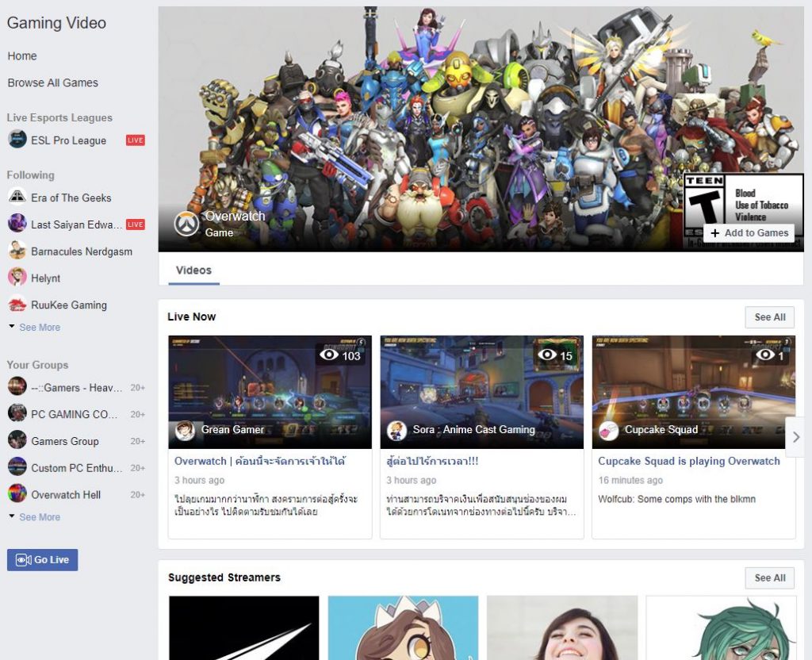
Task: Open Grean Gamer live stream thumbnail
Action: pyautogui.click(x=270, y=392)
